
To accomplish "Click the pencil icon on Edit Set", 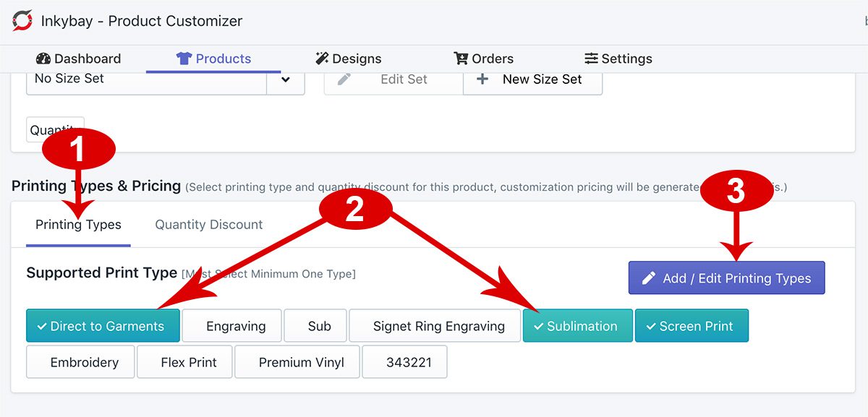I will (x=343, y=79).
